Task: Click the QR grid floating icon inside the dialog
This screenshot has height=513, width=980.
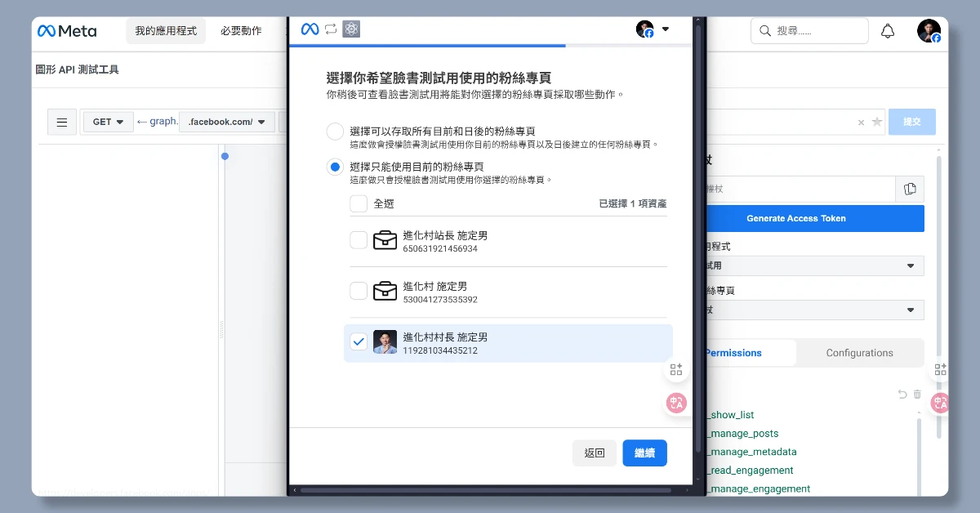Action: [676, 370]
